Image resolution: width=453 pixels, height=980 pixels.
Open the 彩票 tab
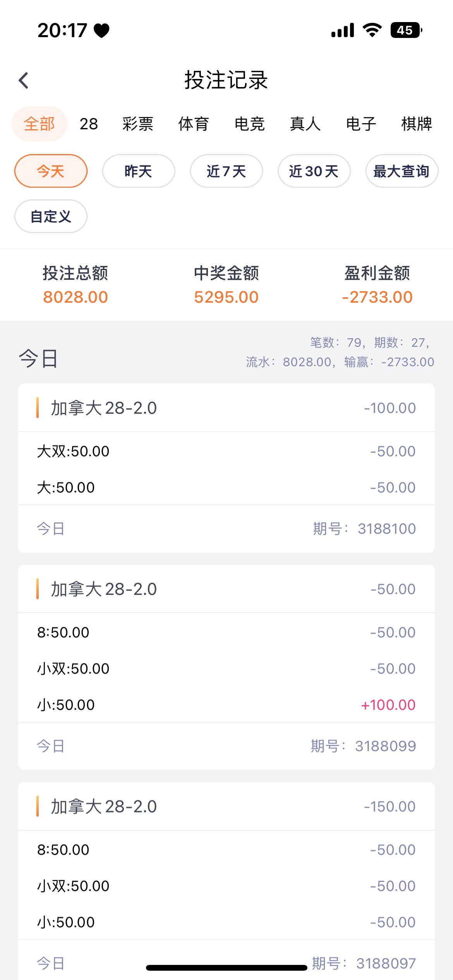pos(138,124)
